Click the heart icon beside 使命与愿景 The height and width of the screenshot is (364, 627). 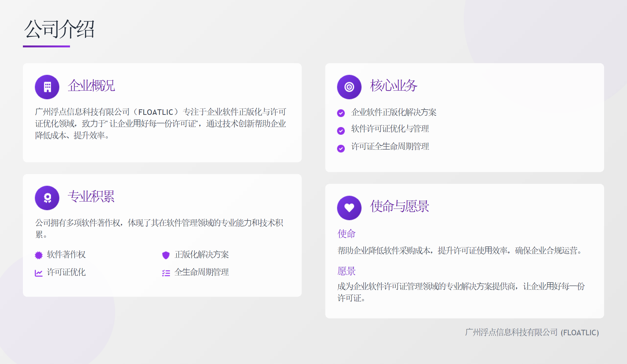(x=349, y=208)
